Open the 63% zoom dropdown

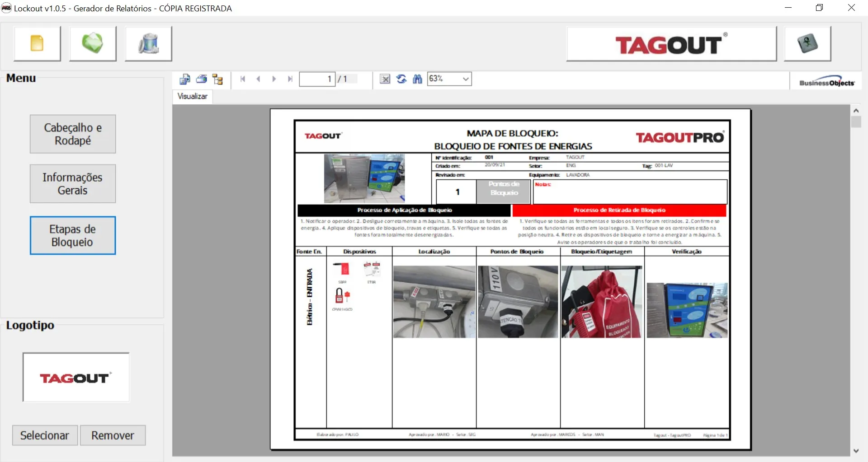click(x=450, y=79)
